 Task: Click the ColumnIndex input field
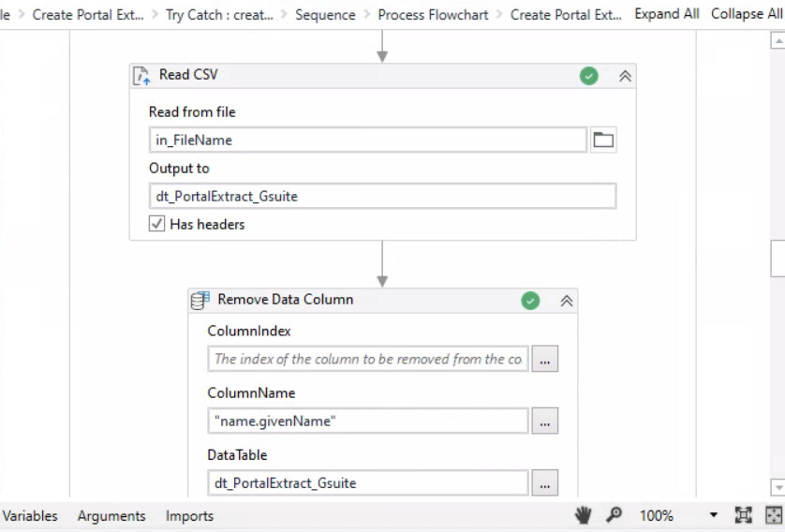coord(367,359)
